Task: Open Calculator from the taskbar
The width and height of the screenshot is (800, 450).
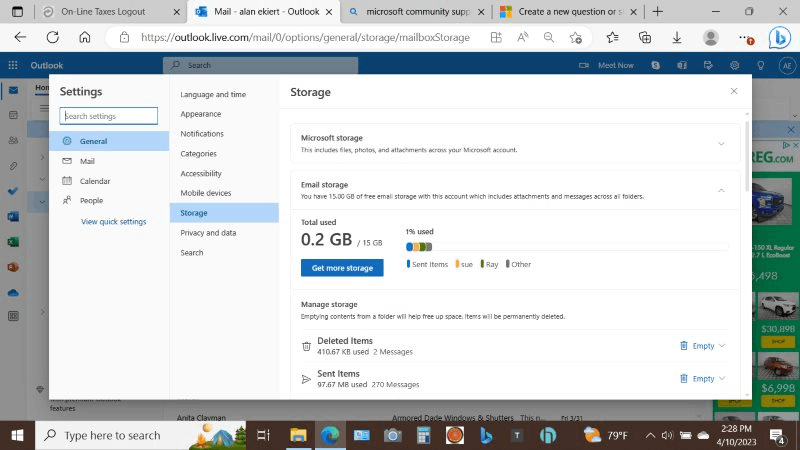Action: (x=423, y=435)
